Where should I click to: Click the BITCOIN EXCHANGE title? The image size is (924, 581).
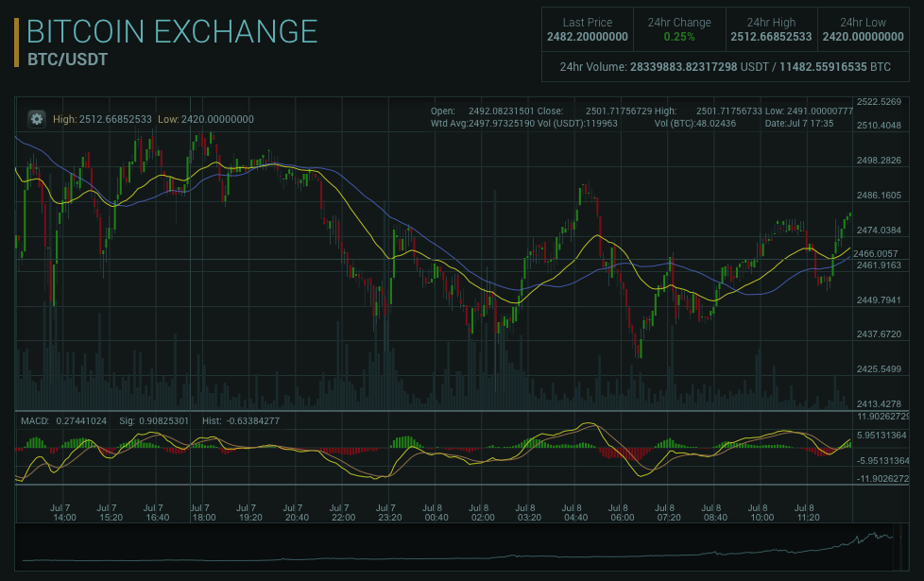tap(172, 32)
